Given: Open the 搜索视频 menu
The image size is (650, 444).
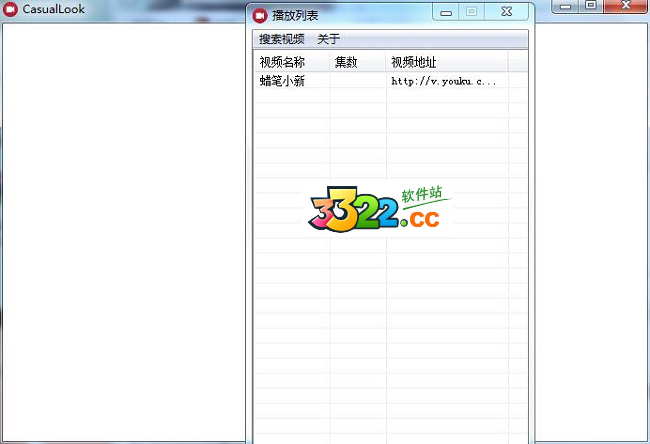Looking at the screenshot, I should pos(281,39).
